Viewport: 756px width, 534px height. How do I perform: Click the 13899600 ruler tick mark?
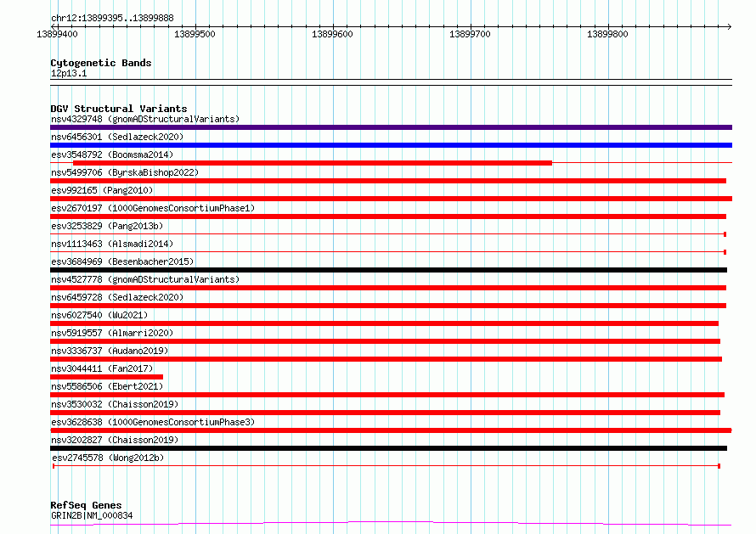pos(333,26)
